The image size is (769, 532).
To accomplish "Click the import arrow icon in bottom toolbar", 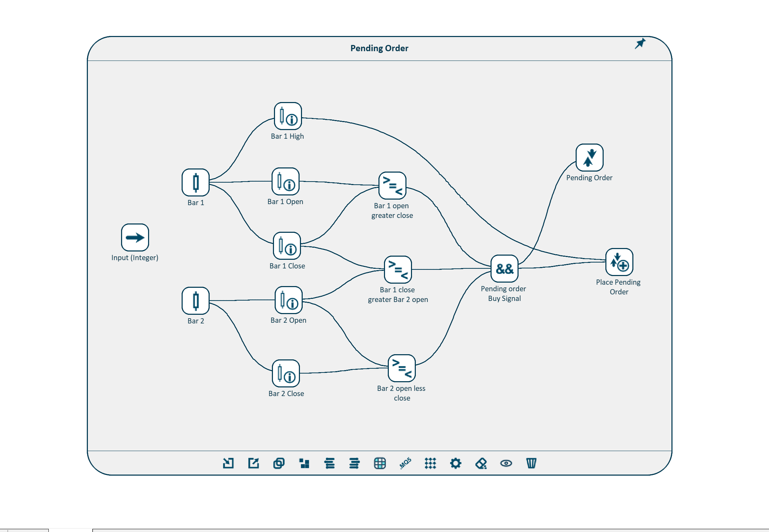I will (x=228, y=463).
